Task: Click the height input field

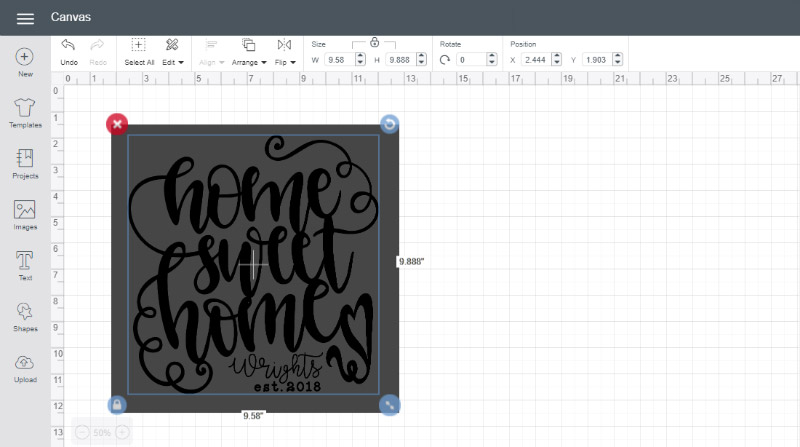Action: click(400, 60)
